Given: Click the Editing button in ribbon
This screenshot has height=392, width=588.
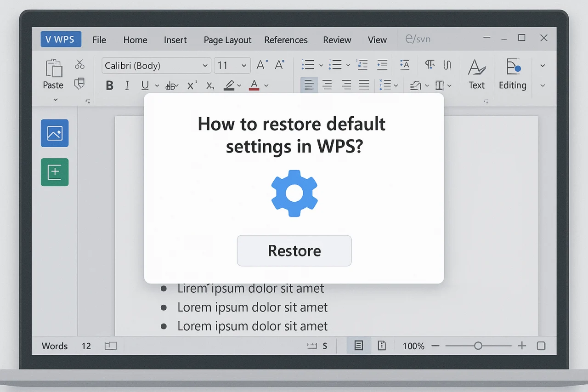Looking at the screenshot, I should click(512, 74).
